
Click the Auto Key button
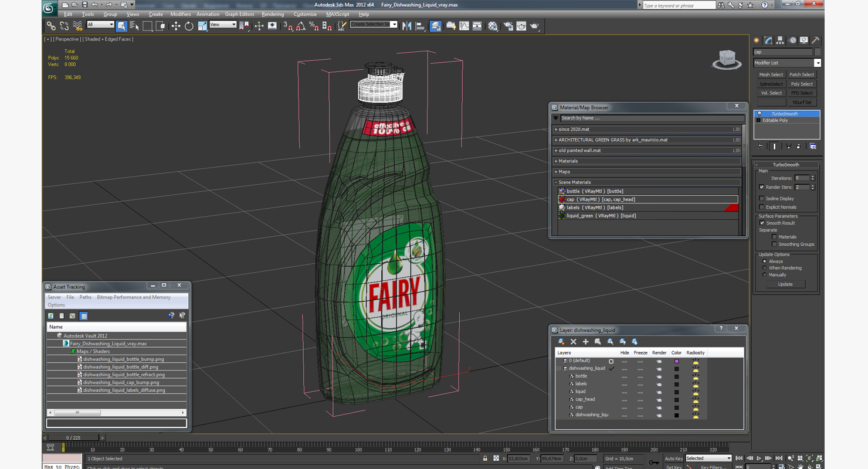[674, 458]
